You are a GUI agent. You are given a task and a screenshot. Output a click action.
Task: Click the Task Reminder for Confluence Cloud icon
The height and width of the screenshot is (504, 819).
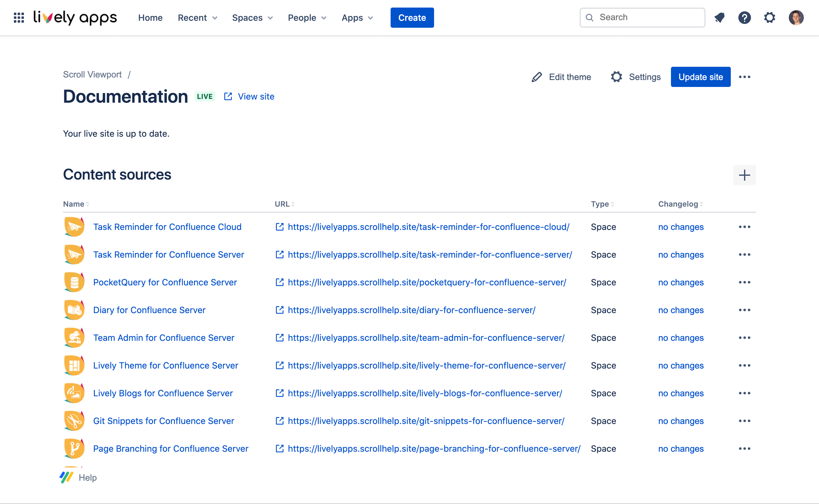point(74,227)
